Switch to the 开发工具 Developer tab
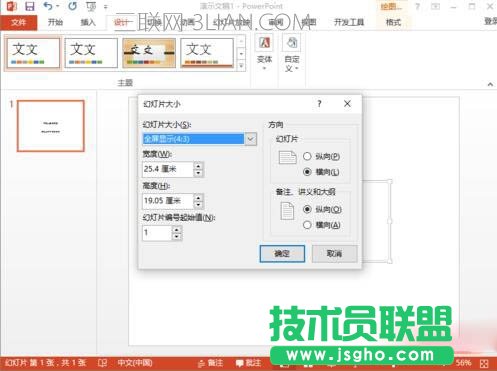The width and height of the screenshot is (497, 371). (349, 22)
